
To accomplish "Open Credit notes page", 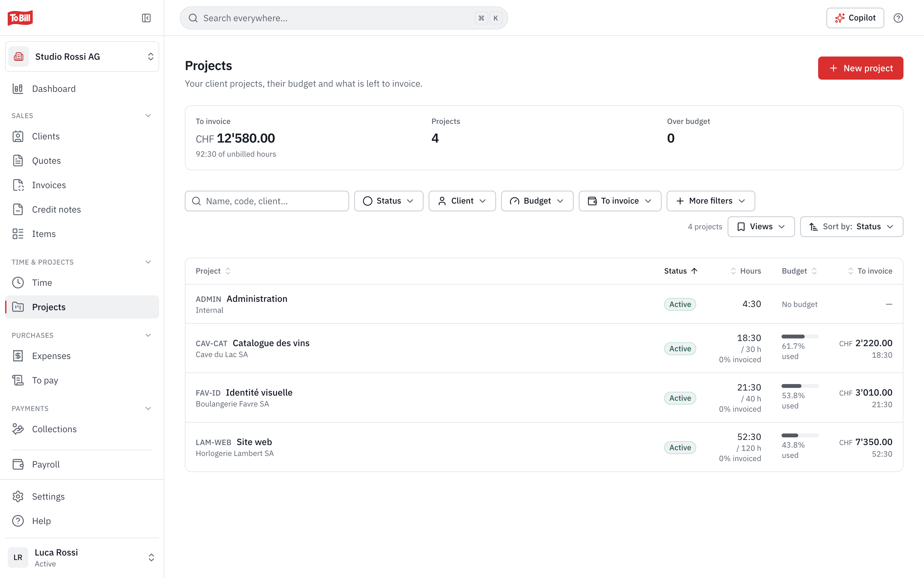I will 82,209.
